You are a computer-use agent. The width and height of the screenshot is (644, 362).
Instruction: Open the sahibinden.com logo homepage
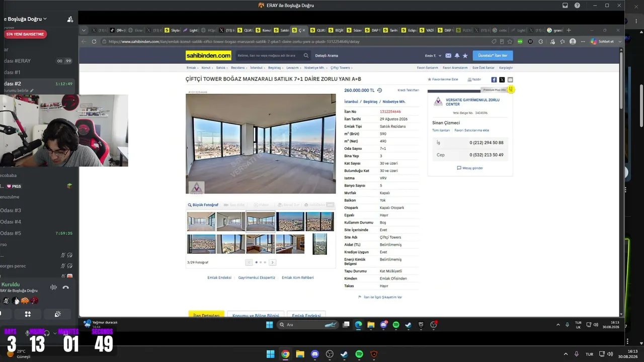coord(209,55)
